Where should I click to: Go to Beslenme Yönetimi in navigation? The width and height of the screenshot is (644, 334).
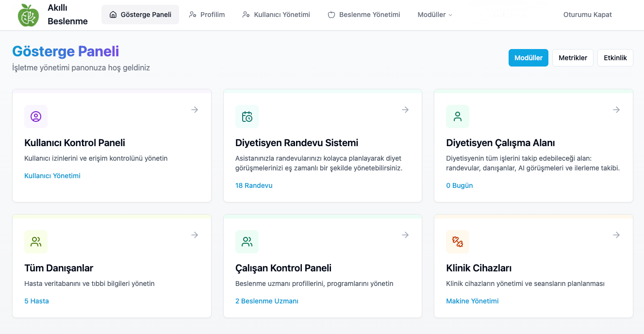tap(364, 15)
